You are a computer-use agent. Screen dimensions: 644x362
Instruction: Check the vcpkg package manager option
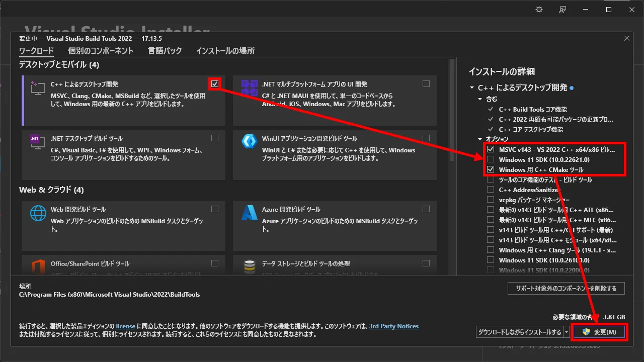(491, 200)
